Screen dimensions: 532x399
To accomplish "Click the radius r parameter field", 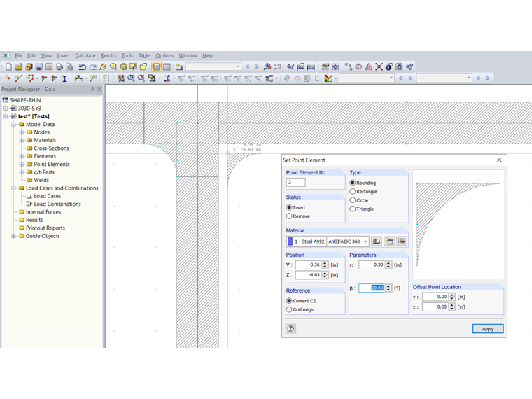I will click(x=372, y=265).
